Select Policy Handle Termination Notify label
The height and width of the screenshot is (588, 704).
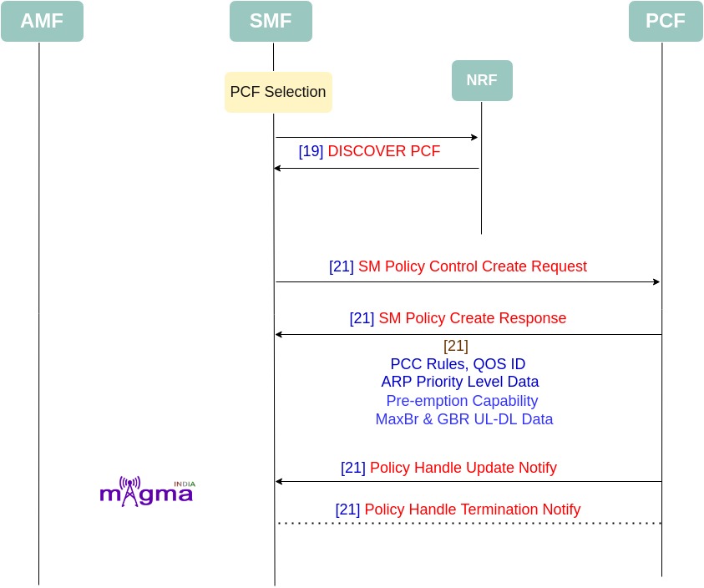pos(473,509)
